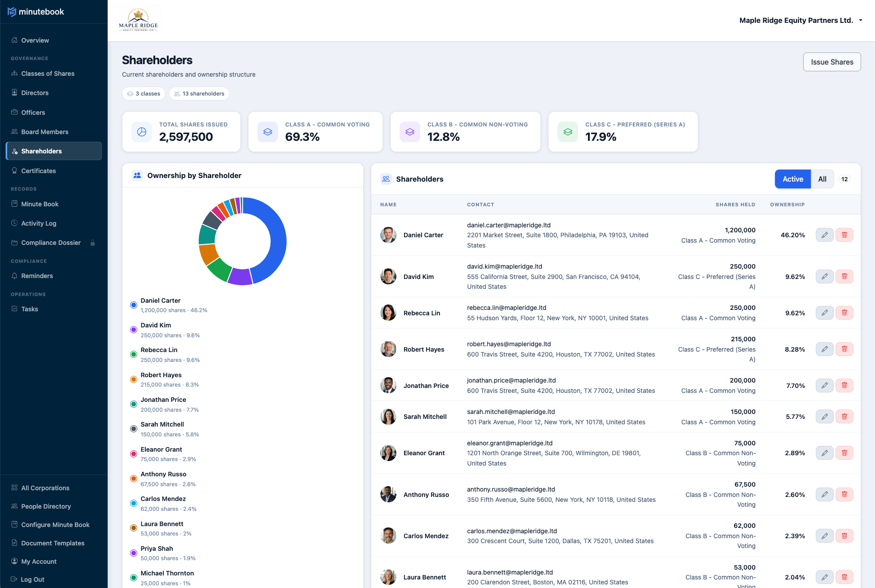This screenshot has height=588, width=875.
Task: Open the Maple Ridge Equity Partners company dropdown
Action: [x=801, y=20]
